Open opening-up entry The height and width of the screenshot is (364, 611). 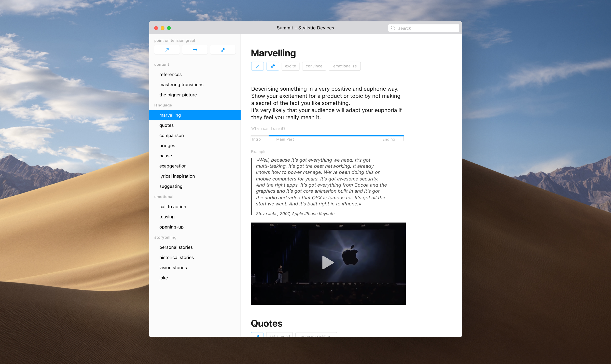click(x=195, y=227)
